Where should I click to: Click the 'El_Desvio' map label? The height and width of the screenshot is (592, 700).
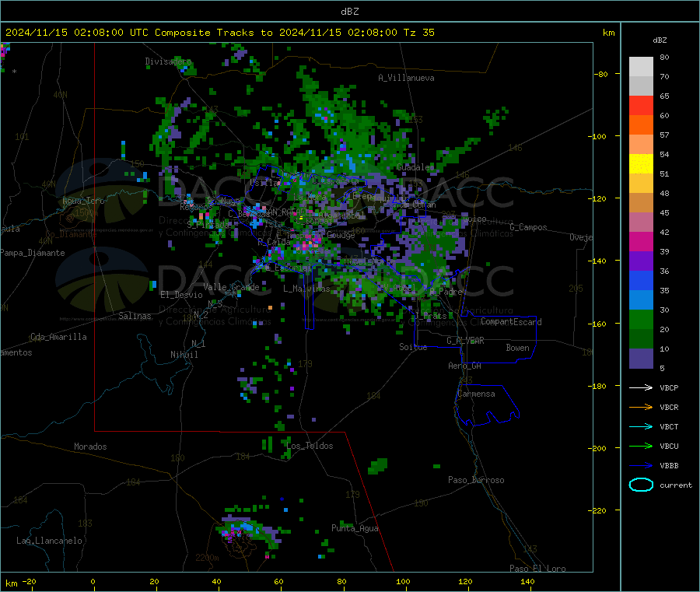click(x=181, y=295)
